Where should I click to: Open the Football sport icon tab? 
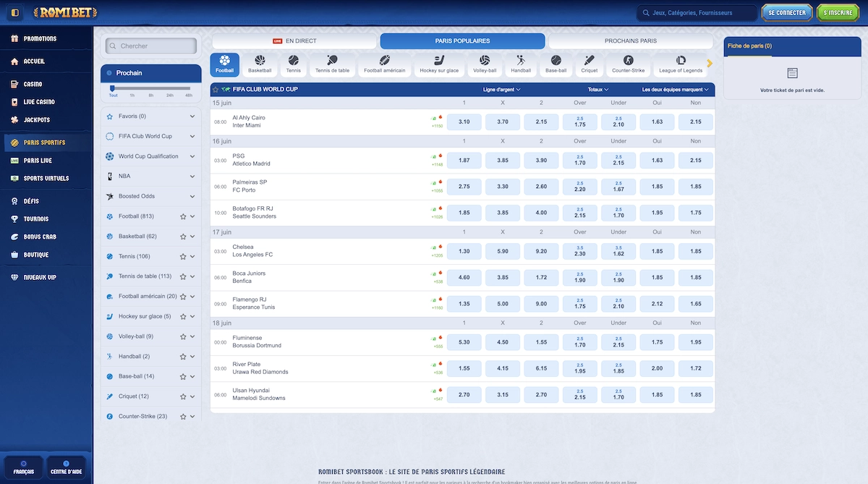tap(224, 63)
